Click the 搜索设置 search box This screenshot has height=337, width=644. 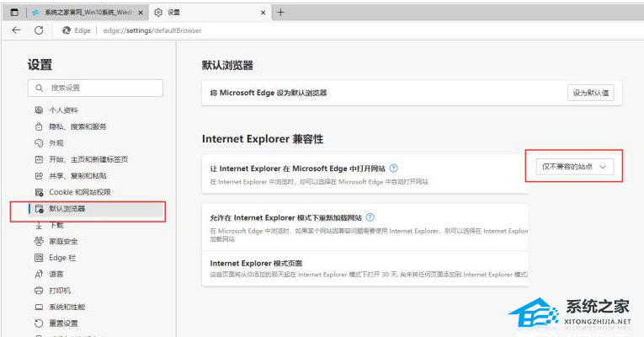coord(95,88)
